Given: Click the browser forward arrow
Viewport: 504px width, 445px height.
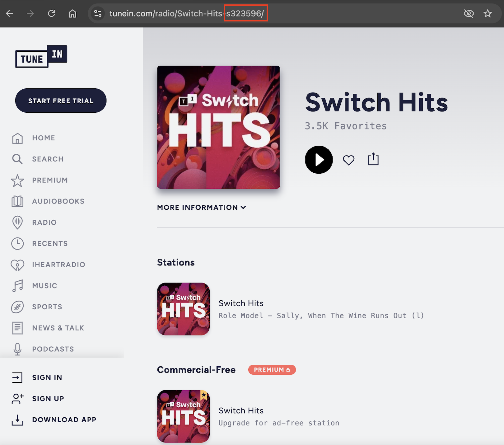Looking at the screenshot, I should tap(30, 13).
